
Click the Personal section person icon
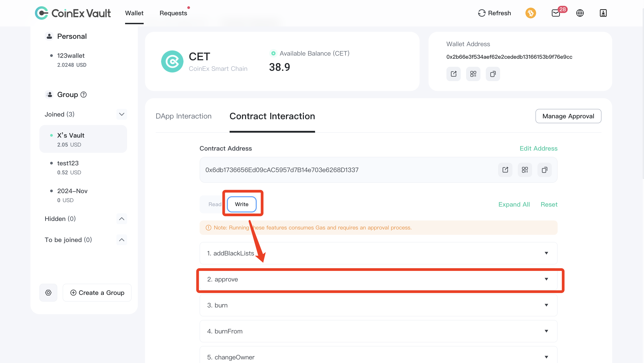(x=49, y=36)
